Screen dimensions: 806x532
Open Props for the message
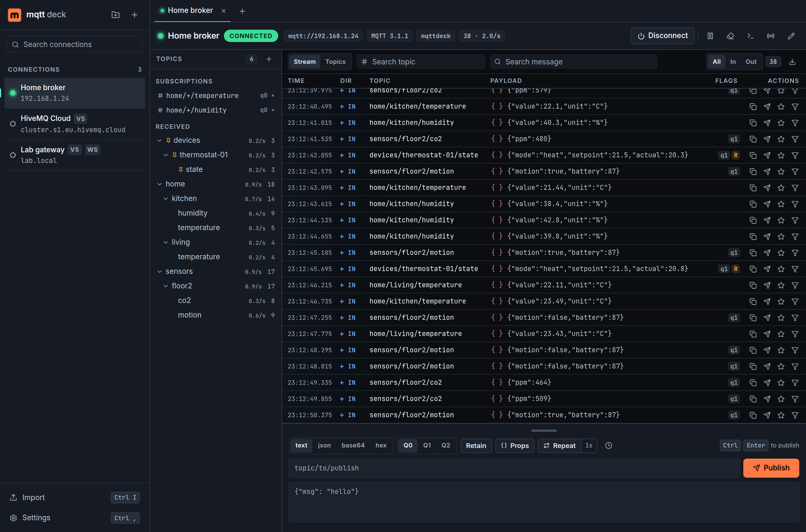point(515,446)
